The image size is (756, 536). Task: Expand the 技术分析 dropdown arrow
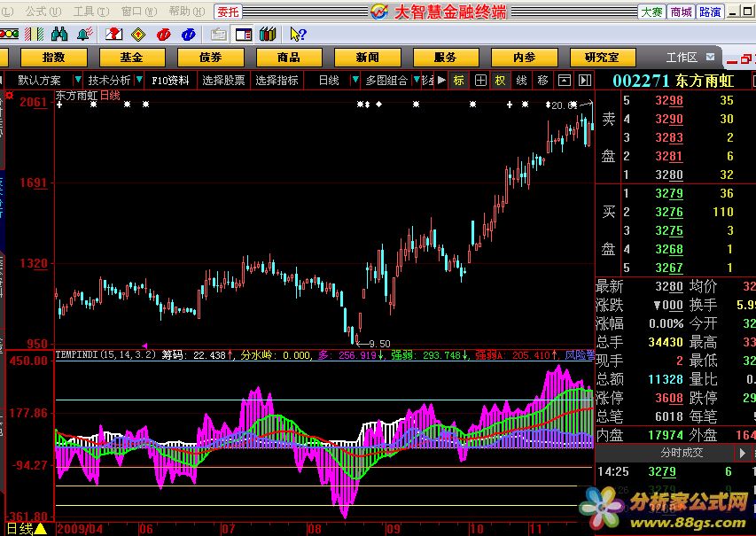tap(139, 80)
